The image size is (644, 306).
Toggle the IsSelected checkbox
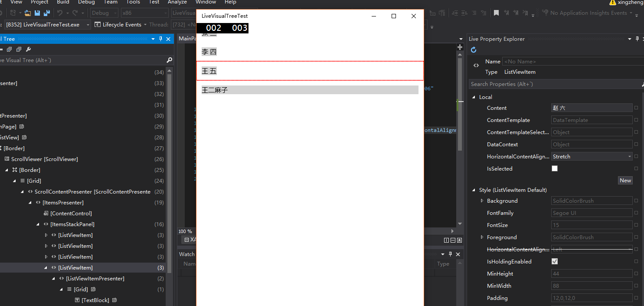tap(554, 169)
